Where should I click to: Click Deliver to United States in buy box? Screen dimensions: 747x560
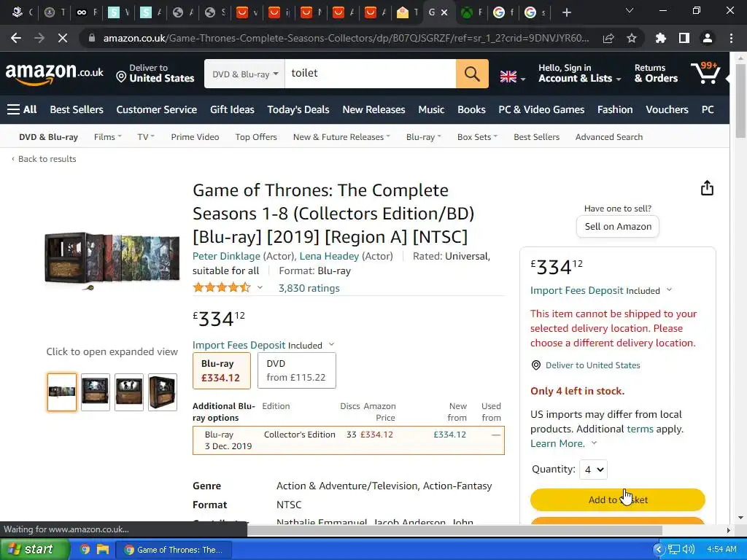coord(592,365)
